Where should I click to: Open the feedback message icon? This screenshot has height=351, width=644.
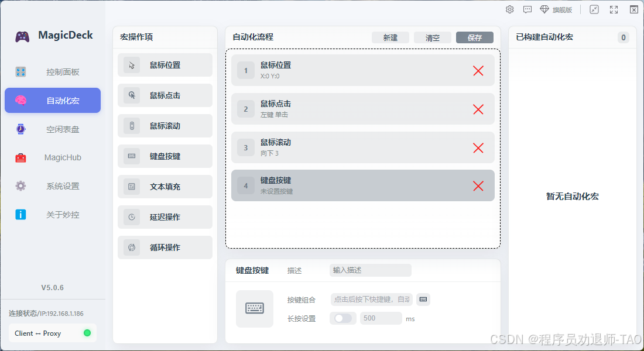tap(527, 9)
